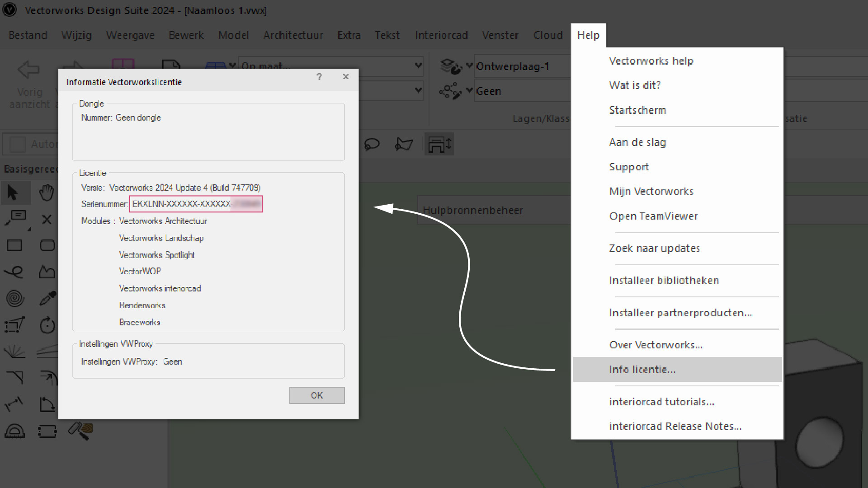Click the question mark help button in dialog
This screenshot has width=868, height=488.
tap(319, 77)
